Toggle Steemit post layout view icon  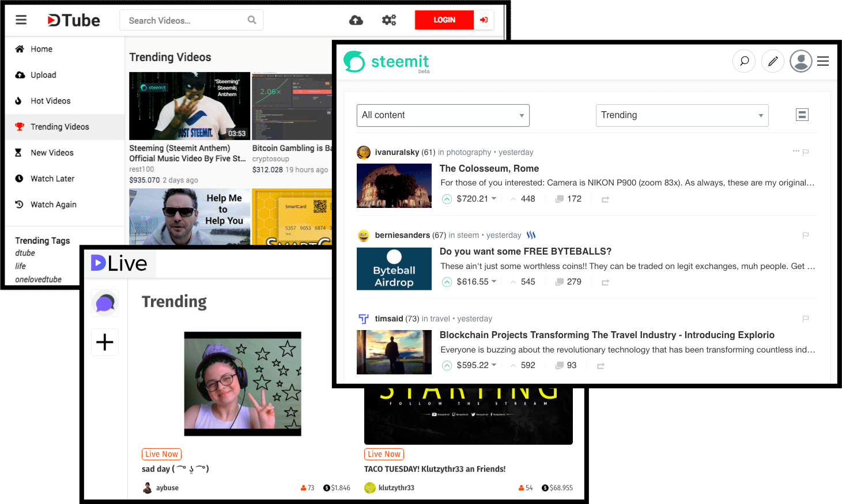coord(802,115)
